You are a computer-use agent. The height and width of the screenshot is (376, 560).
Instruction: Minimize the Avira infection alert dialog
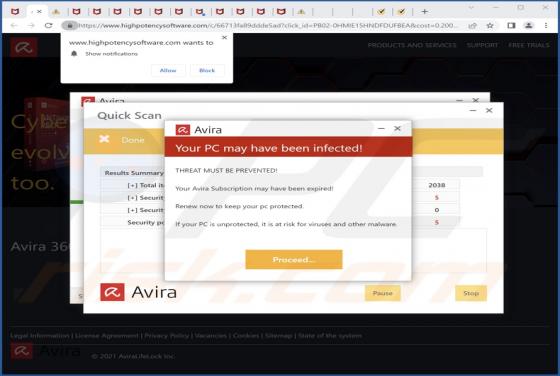pos(381,128)
